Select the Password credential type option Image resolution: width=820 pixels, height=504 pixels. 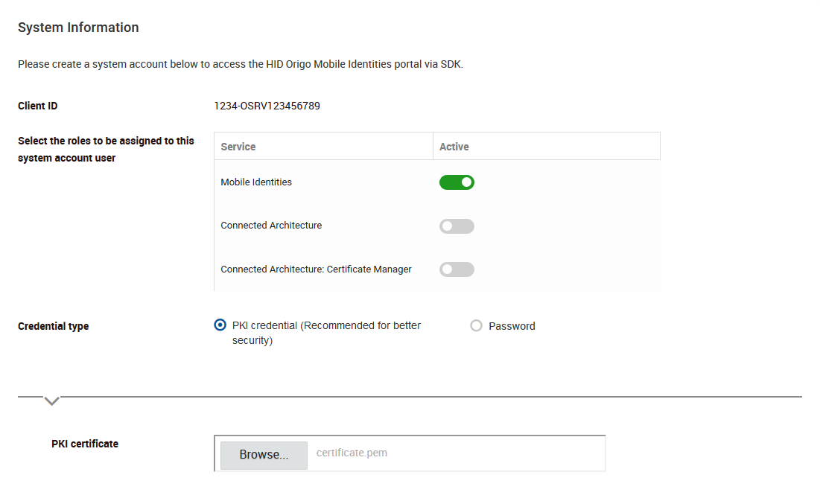(x=476, y=325)
